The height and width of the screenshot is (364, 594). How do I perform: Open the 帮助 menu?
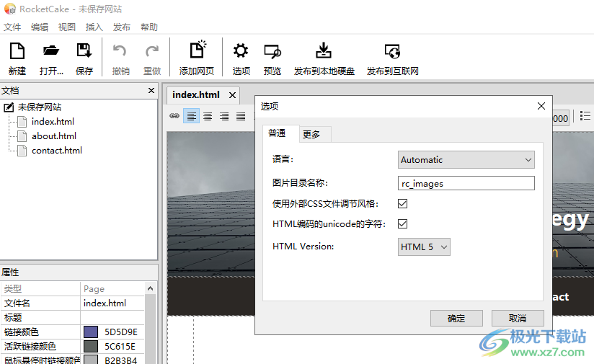149,27
